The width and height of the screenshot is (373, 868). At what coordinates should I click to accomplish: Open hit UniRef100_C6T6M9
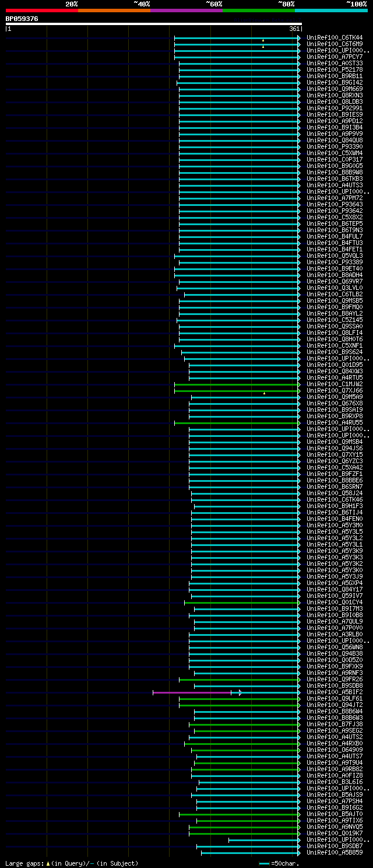tap(334, 44)
